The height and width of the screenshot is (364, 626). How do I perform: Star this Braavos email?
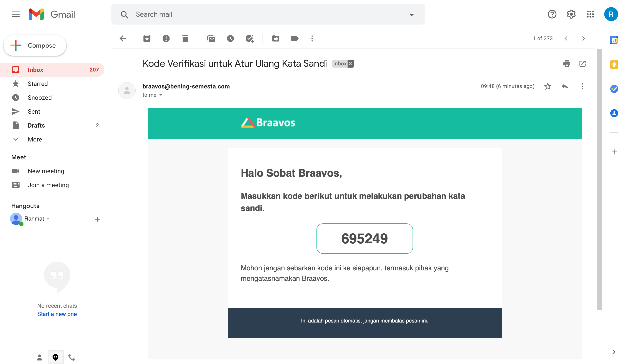(x=548, y=86)
